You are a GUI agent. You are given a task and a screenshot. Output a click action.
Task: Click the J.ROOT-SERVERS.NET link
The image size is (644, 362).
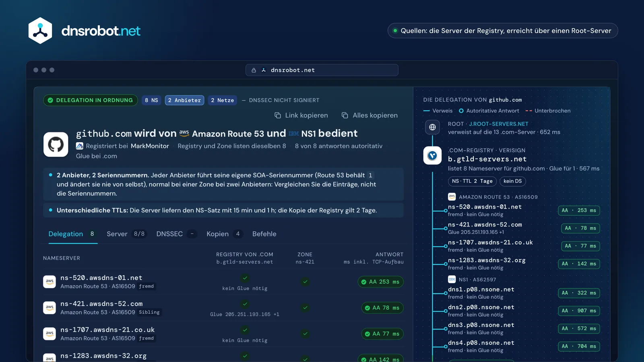tap(498, 124)
